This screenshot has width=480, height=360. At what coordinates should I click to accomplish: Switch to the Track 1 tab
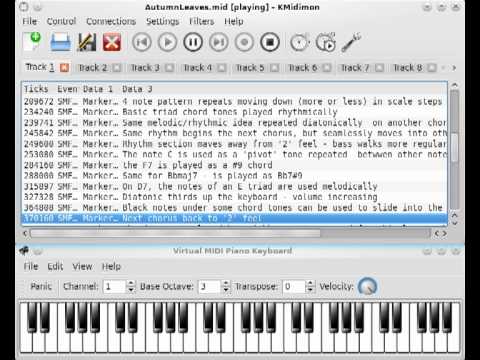pyautogui.click(x=40, y=67)
